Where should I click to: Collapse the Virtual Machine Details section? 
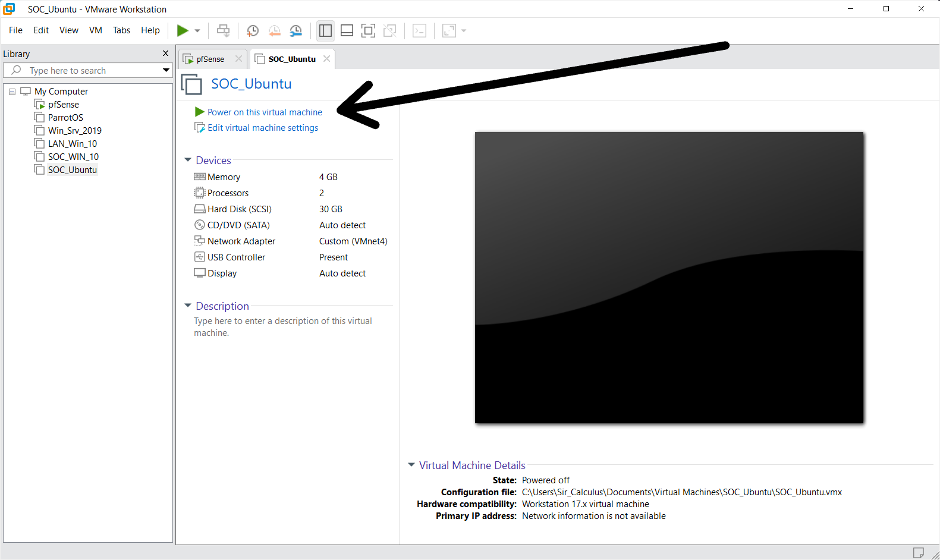coord(411,465)
